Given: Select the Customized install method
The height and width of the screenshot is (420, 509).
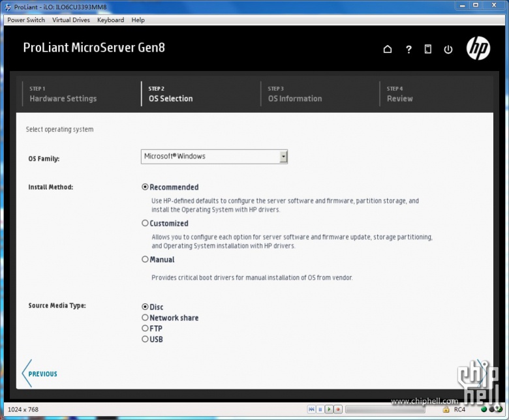Looking at the screenshot, I should [x=145, y=223].
